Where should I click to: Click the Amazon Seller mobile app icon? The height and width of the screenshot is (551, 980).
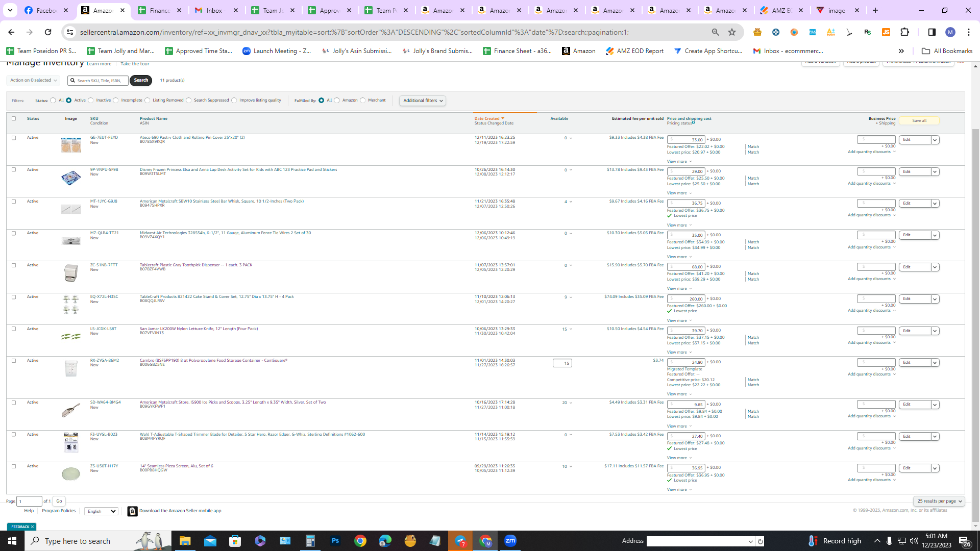(x=132, y=511)
